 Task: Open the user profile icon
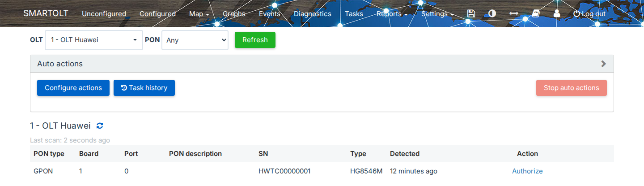tap(557, 13)
